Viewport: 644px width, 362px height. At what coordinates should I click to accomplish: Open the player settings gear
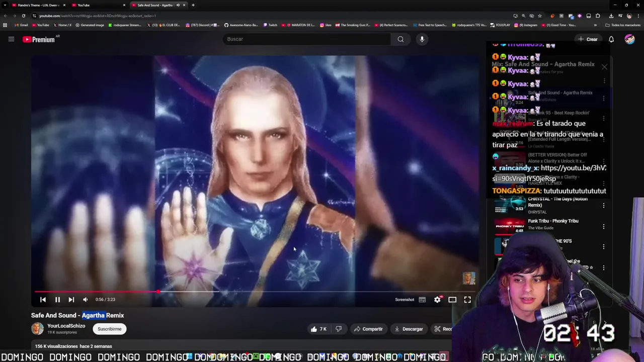[x=438, y=300]
